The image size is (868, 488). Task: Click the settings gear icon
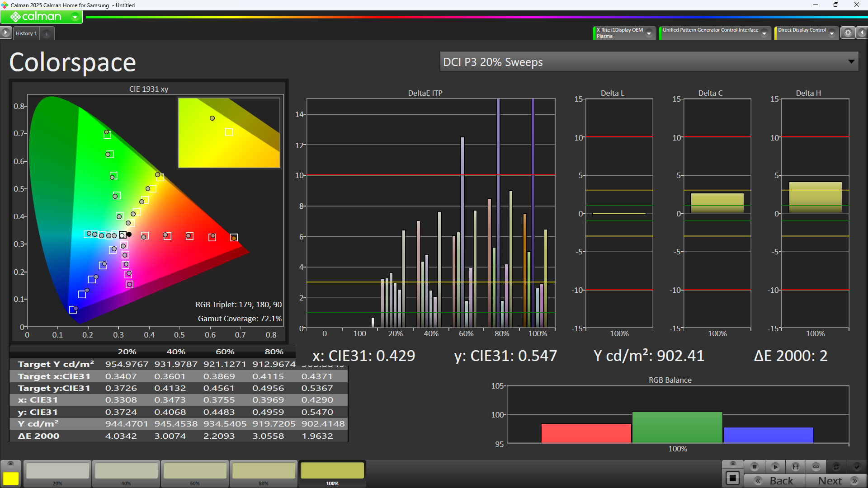pos(848,33)
